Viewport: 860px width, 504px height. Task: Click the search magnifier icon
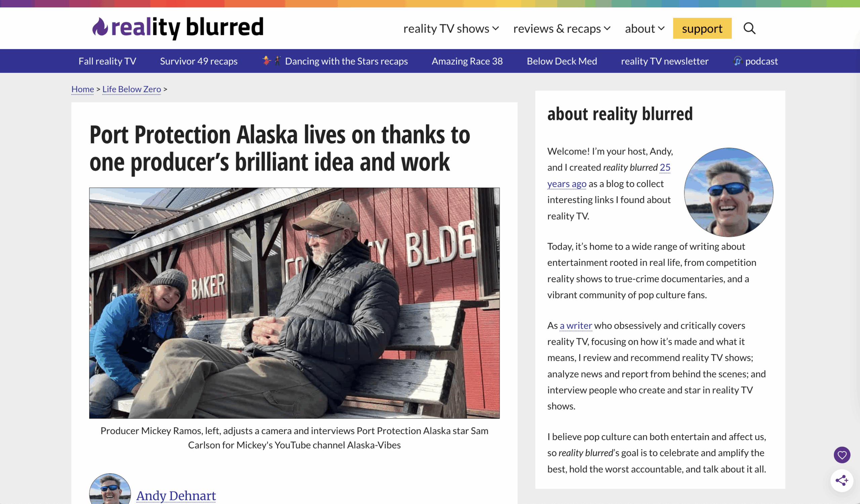[749, 28]
